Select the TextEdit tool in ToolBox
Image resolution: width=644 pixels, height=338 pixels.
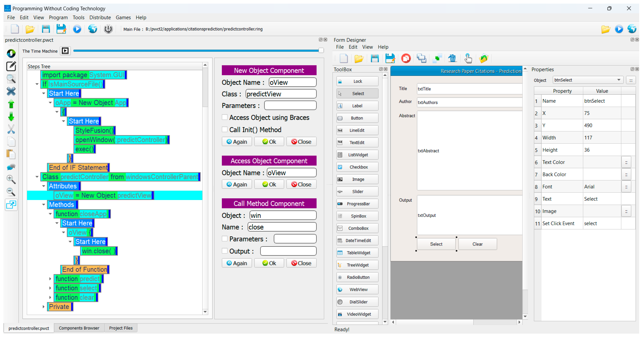[x=357, y=143]
